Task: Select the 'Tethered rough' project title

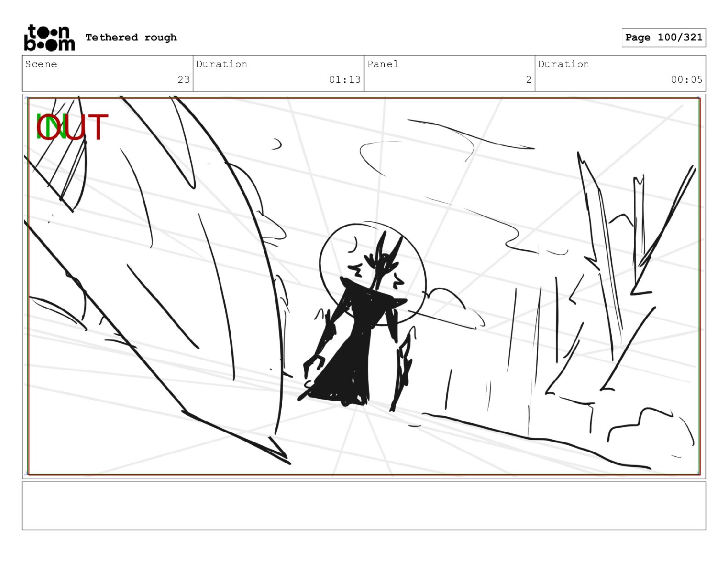Action: click(131, 37)
